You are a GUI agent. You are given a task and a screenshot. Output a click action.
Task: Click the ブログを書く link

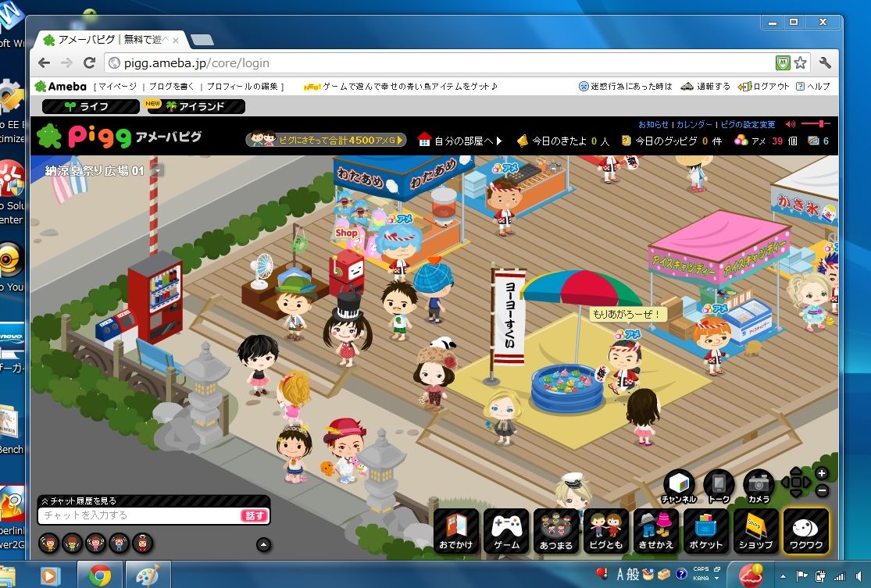click(x=172, y=87)
